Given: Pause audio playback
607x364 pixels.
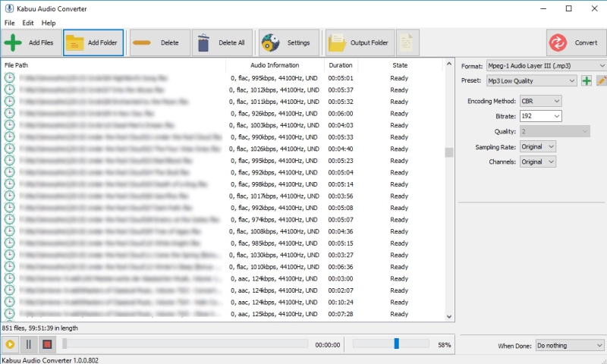Looking at the screenshot, I should pyautogui.click(x=29, y=344).
